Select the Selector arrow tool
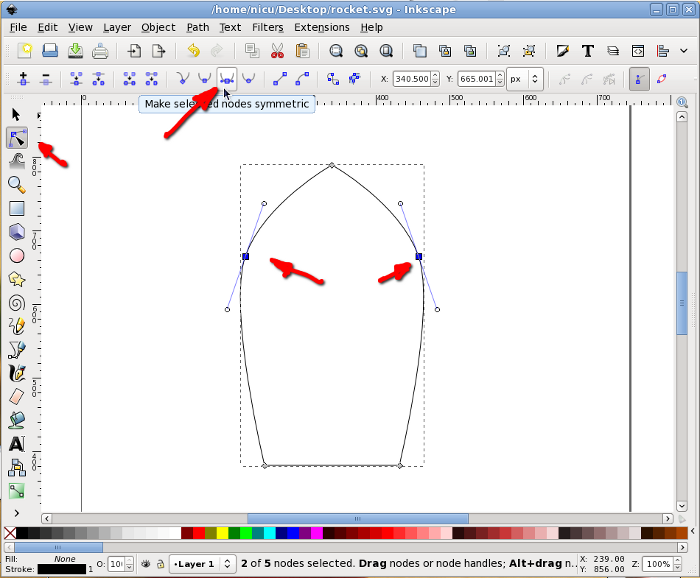This screenshot has width=700, height=578. tap(16, 115)
